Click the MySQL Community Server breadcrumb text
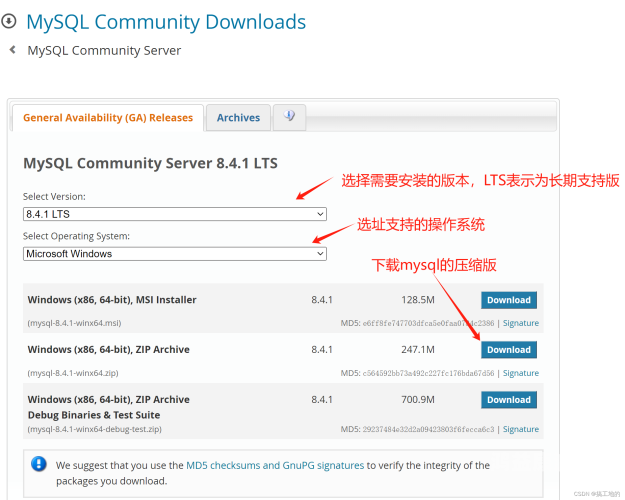 point(104,51)
